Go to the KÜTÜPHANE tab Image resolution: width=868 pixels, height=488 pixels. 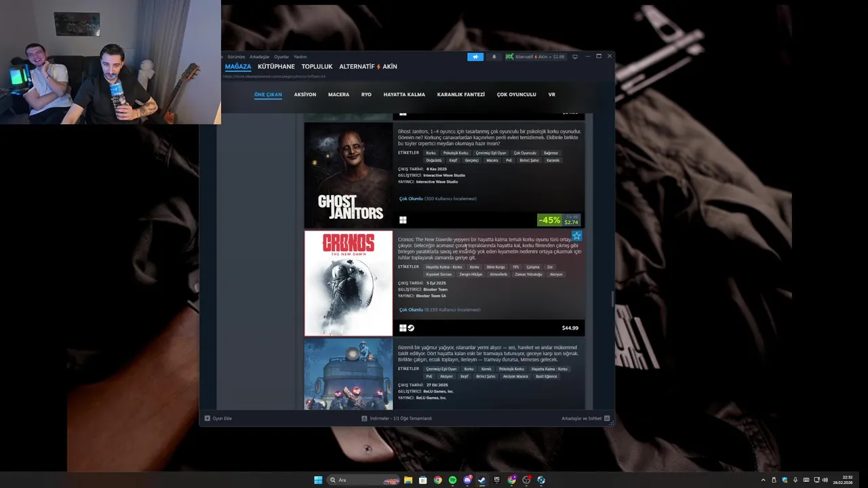pyautogui.click(x=276, y=66)
